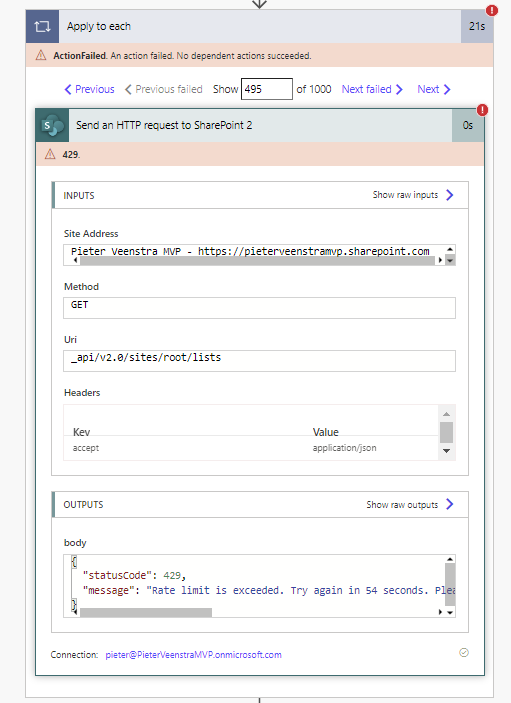Jump to Next failed iteration
The width and height of the screenshot is (511, 703).
[372, 89]
